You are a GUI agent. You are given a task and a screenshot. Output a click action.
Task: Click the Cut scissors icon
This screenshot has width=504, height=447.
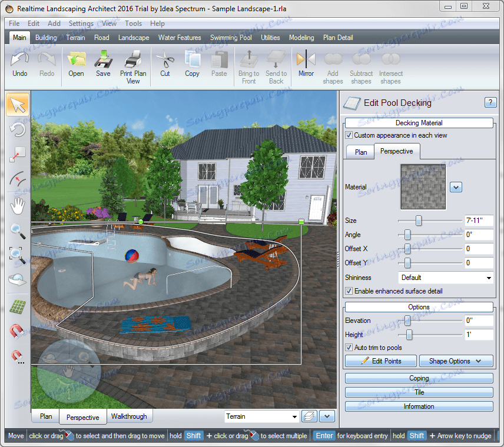pos(165,59)
